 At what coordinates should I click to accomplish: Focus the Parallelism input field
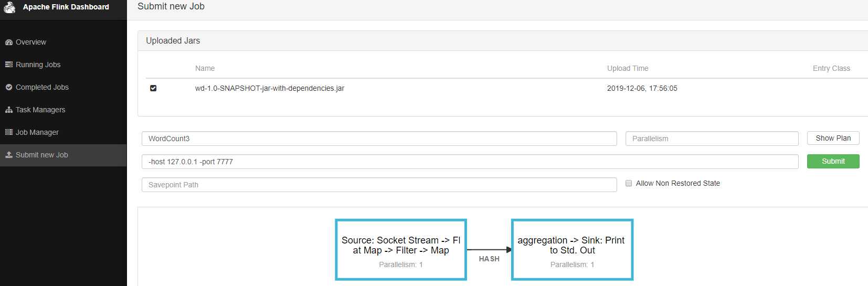pyautogui.click(x=712, y=139)
